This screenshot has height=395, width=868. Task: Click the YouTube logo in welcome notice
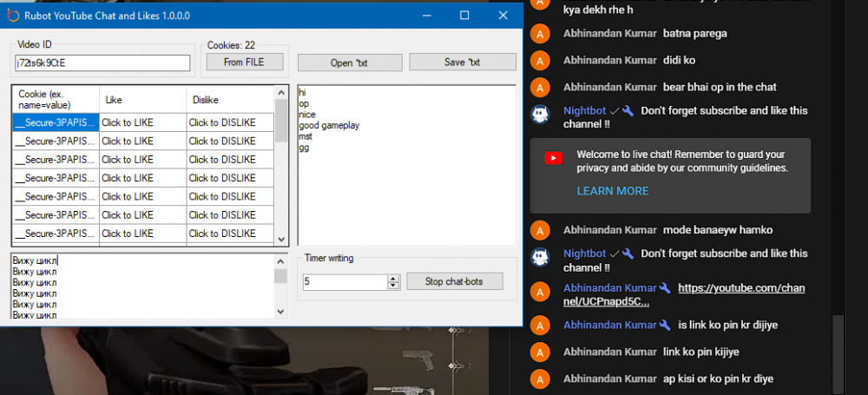click(553, 158)
